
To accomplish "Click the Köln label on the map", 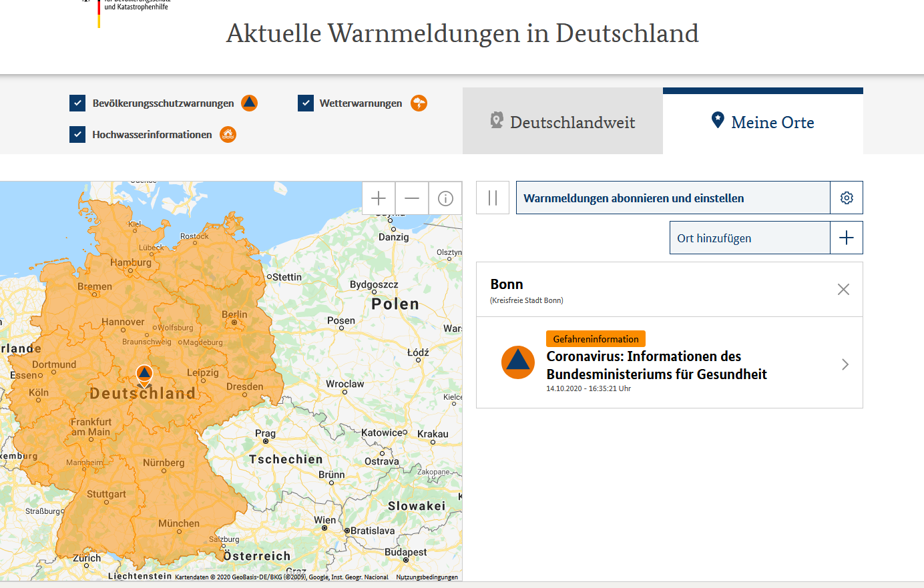I will [x=39, y=392].
